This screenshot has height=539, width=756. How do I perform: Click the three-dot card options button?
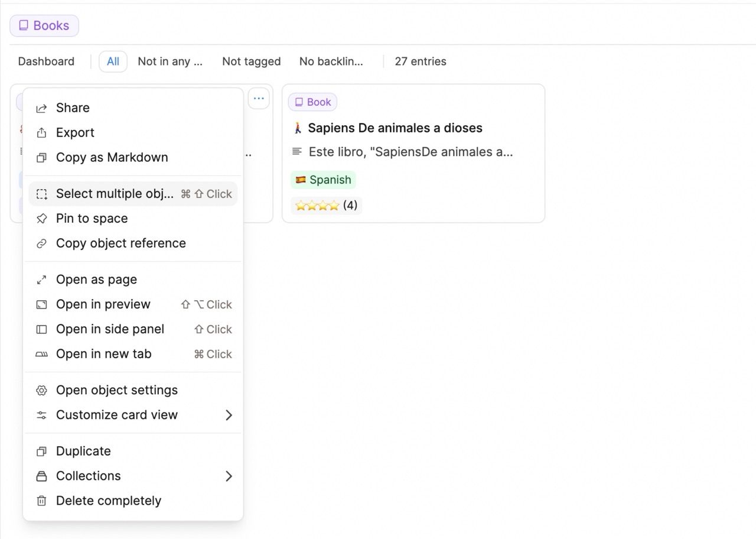[259, 99]
